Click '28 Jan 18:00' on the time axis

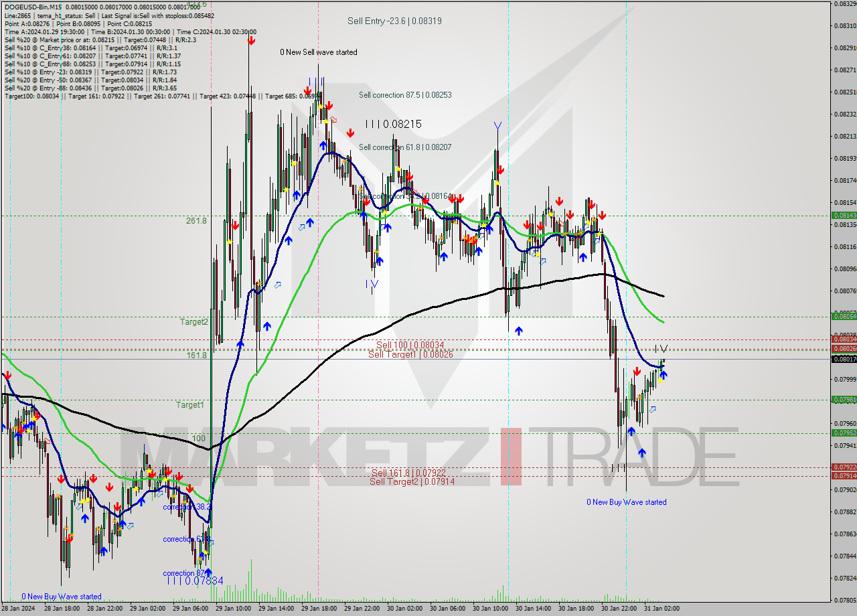coord(61,609)
